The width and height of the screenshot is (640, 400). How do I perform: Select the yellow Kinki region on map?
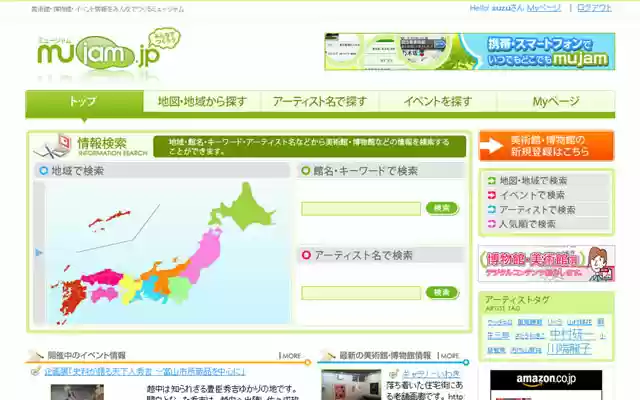click(129, 288)
